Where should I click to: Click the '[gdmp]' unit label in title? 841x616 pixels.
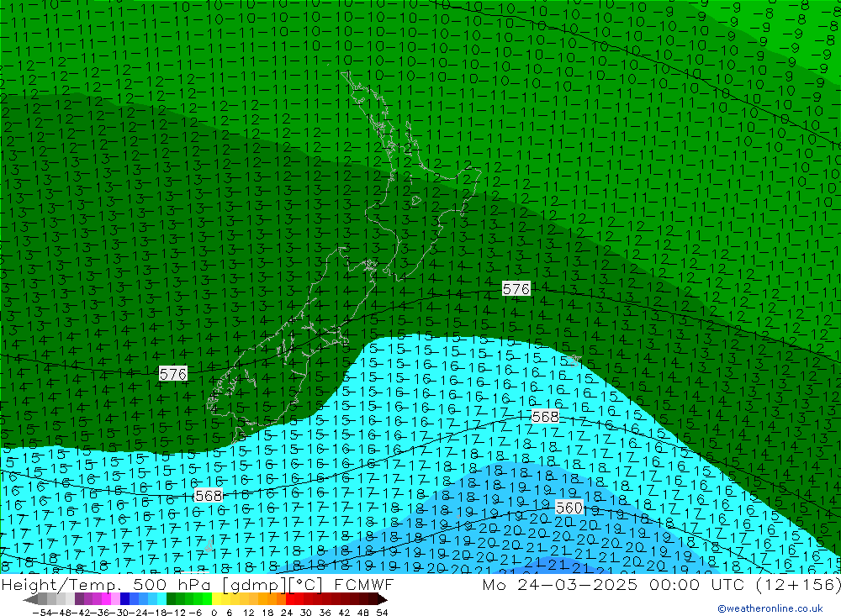[256, 584]
